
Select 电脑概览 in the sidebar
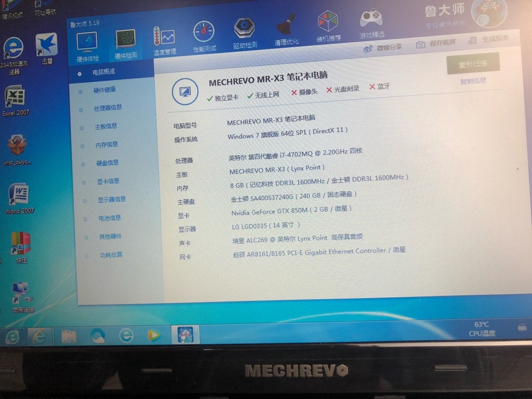click(103, 72)
